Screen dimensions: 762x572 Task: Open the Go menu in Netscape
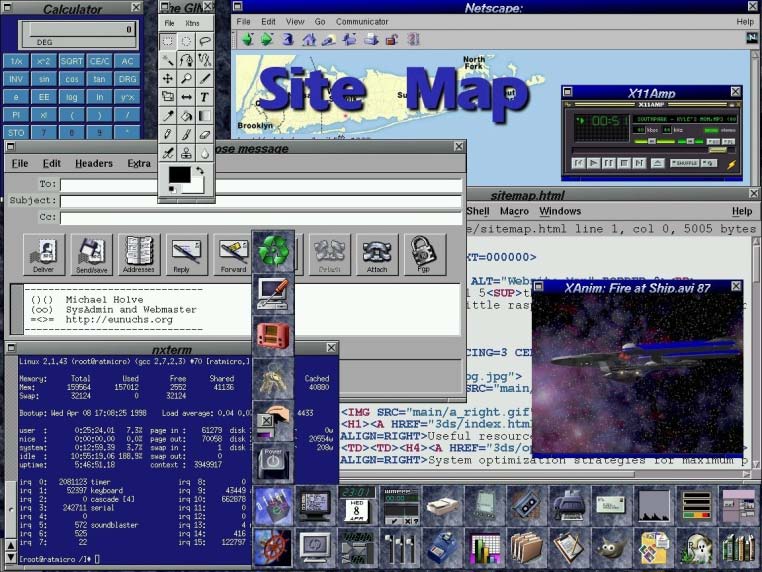tap(320, 22)
